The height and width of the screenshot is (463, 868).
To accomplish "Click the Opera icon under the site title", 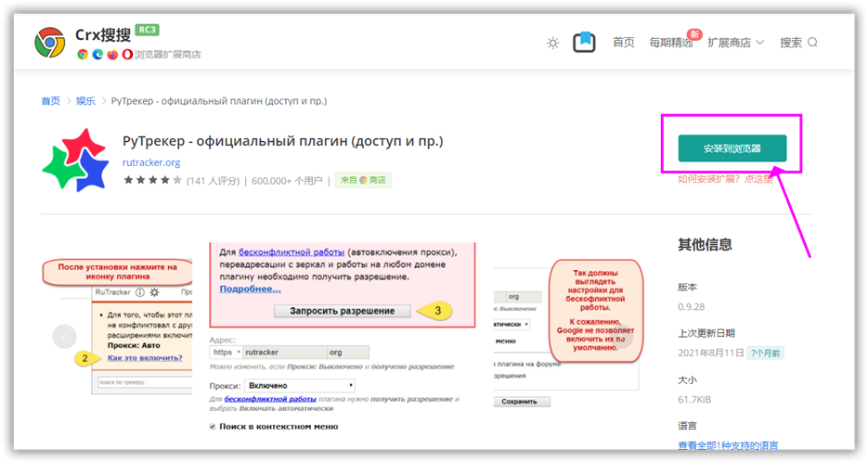I will [127, 55].
